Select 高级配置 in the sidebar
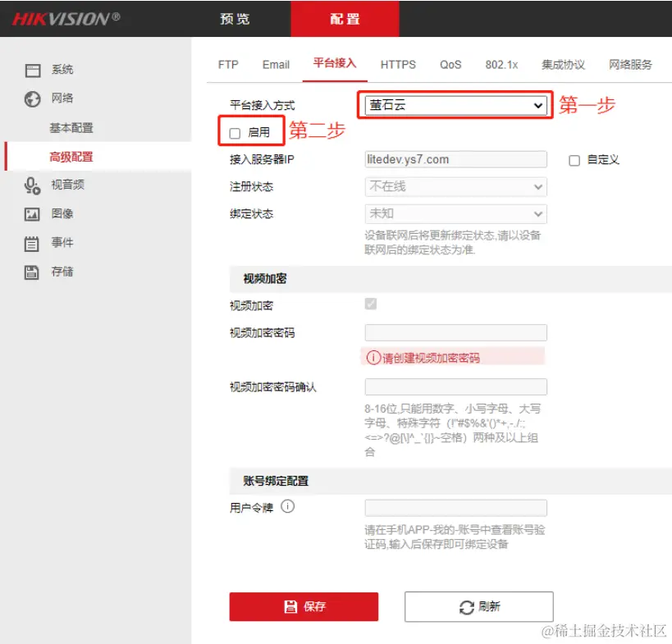 click(71, 157)
